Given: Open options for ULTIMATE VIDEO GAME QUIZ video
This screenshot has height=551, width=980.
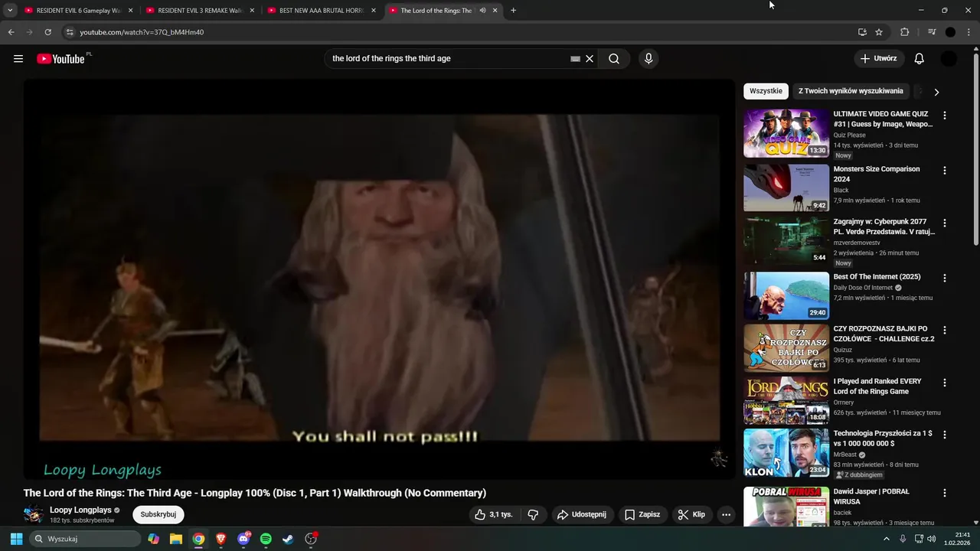Looking at the screenshot, I should (944, 116).
